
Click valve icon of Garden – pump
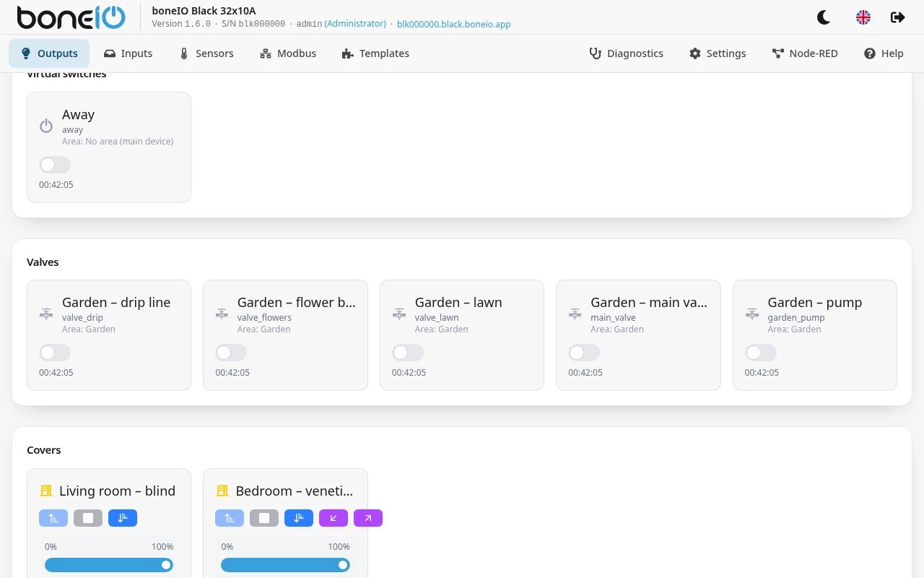(751, 314)
